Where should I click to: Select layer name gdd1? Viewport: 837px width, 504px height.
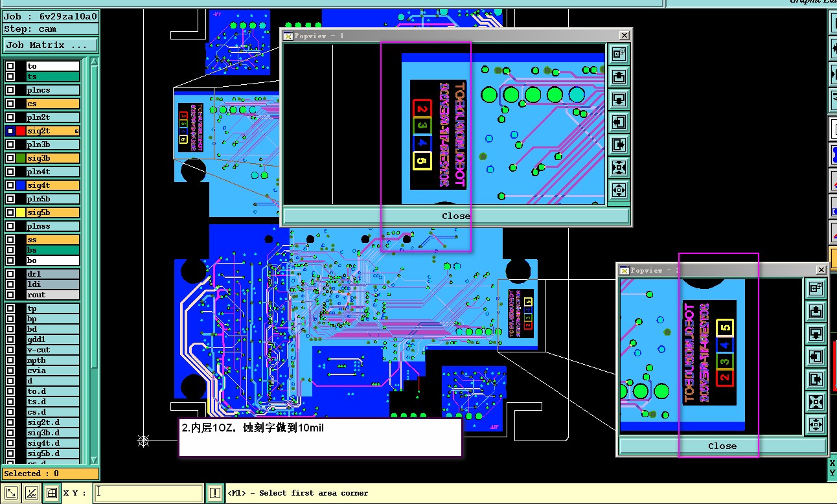(52, 339)
